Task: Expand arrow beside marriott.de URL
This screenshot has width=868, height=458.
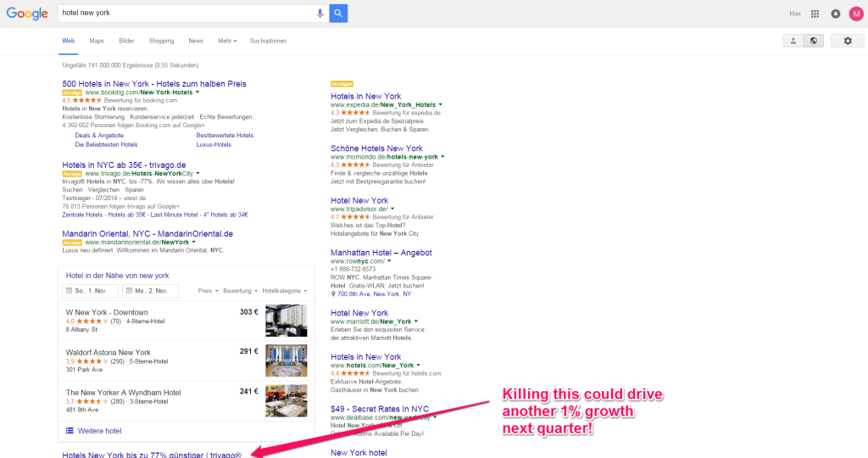Action: [416, 321]
